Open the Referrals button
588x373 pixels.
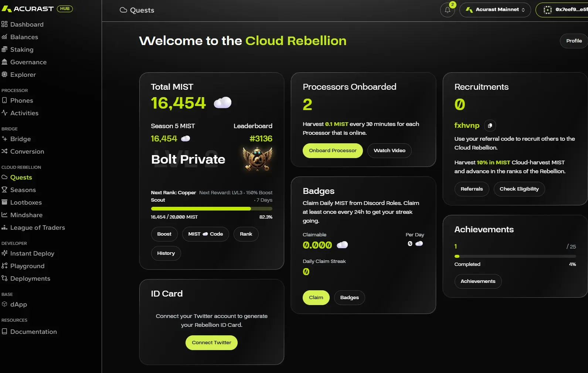coord(472,189)
